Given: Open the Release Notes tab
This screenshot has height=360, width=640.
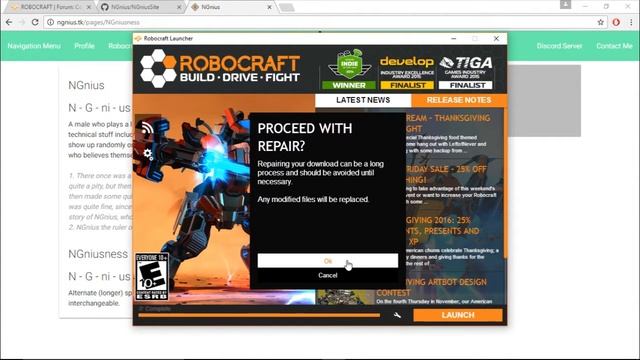Looking at the screenshot, I should [x=459, y=100].
